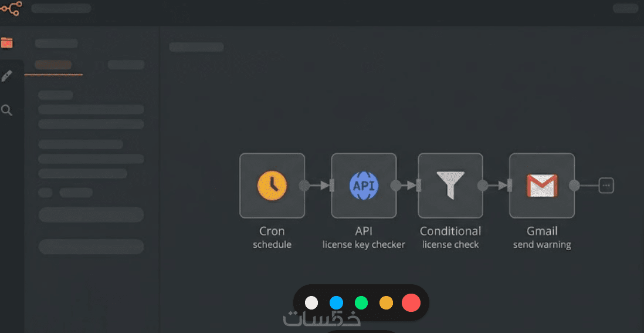Open the red folder sidebar icon
This screenshot has height=333, width=644.
pos(7,43)
